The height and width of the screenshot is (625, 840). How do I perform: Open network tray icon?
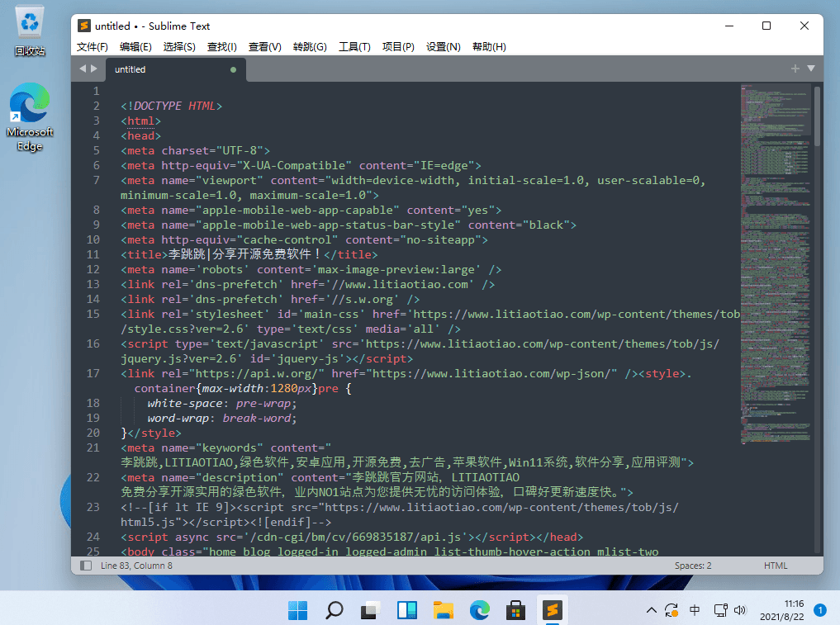tap(720, 610)
